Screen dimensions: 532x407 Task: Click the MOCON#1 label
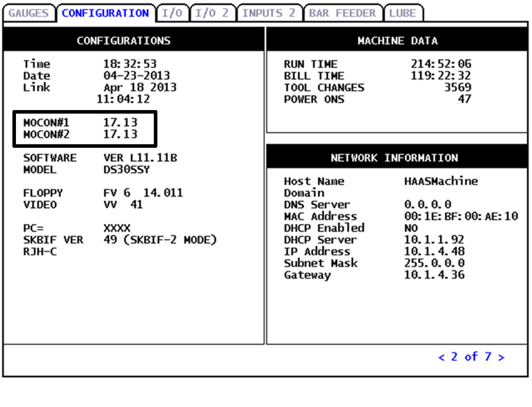(46, 122)
